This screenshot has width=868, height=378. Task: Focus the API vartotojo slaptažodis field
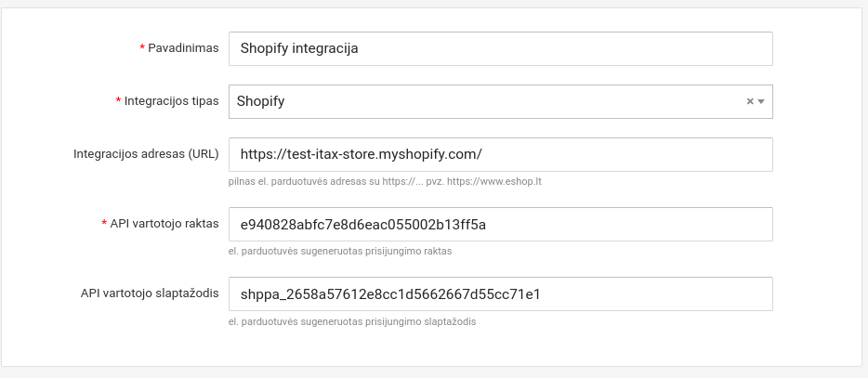click(501, 294)
